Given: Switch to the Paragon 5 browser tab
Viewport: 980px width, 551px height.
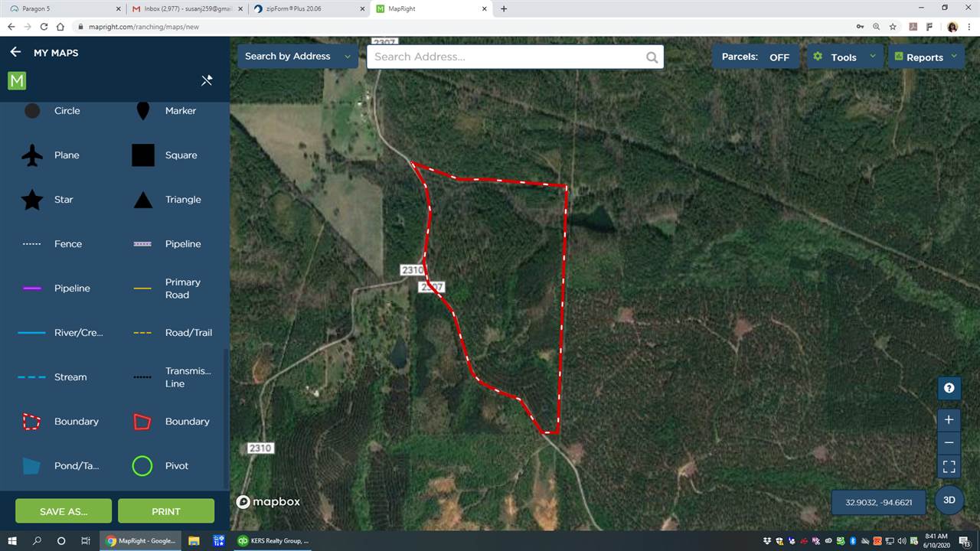Looking at the screenshot, I should (x=63, y=8).
